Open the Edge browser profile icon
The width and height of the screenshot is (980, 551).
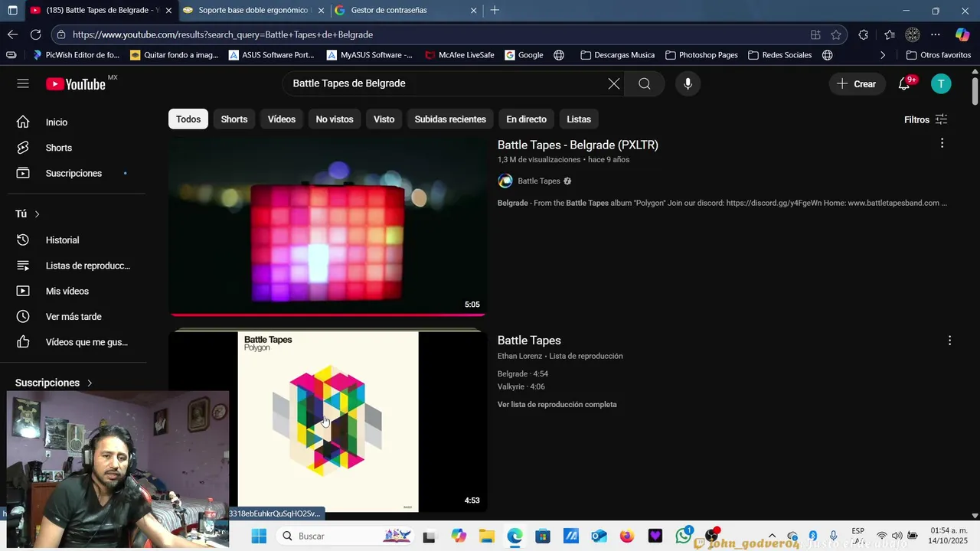913,34
